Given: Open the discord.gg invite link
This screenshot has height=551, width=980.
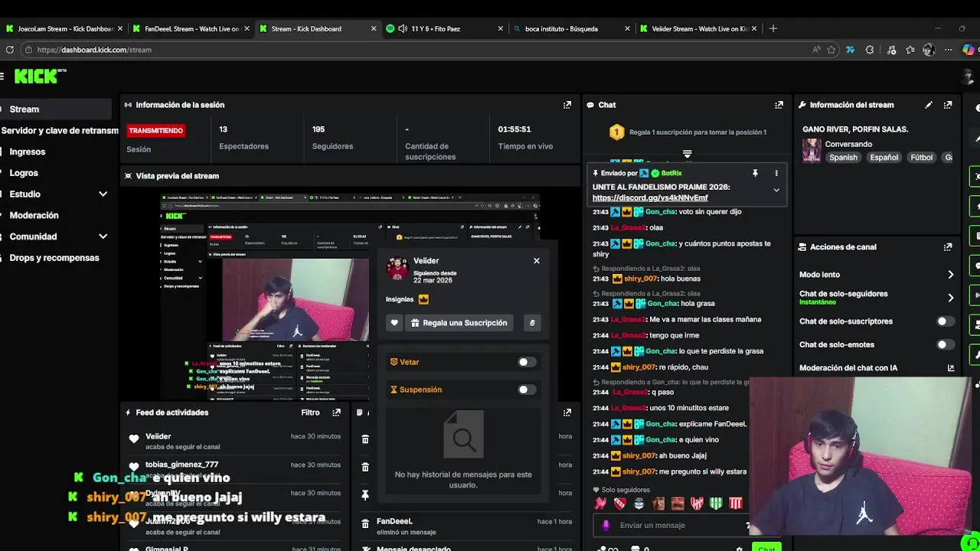Looking at the screenshot, I should click(650, 198).
